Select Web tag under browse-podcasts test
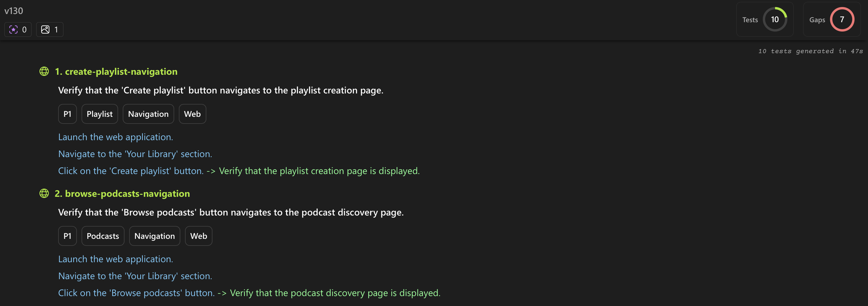This screenshot has width=868, height=306. tap(198, 236)
